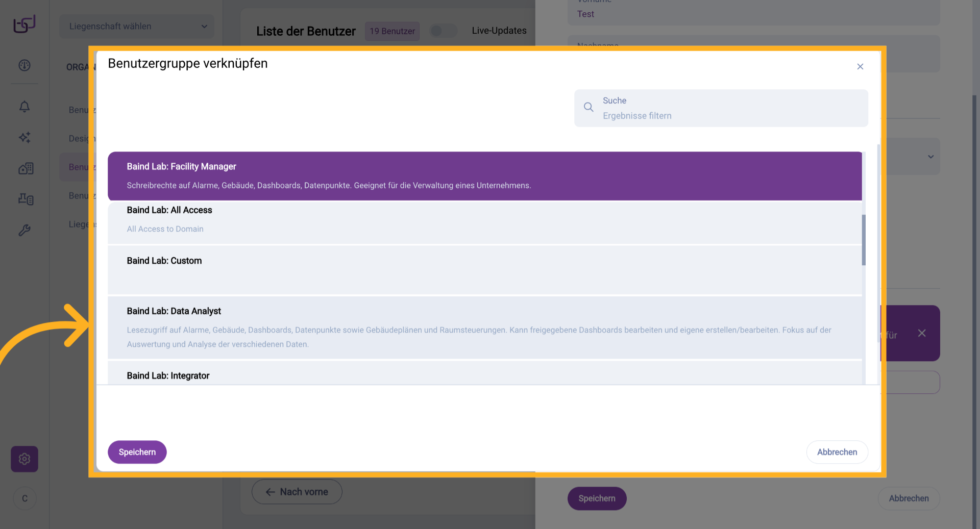Expand the Liegenschaft wählen dropdown
Screen dimensions: 980x529
tap(136, 27)
